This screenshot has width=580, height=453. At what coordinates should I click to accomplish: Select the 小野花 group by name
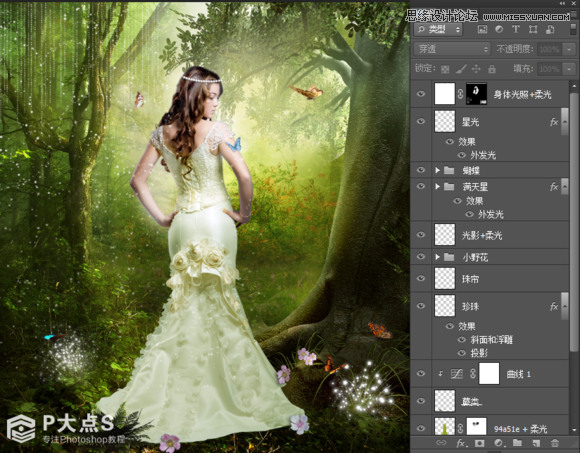[475, 257]
